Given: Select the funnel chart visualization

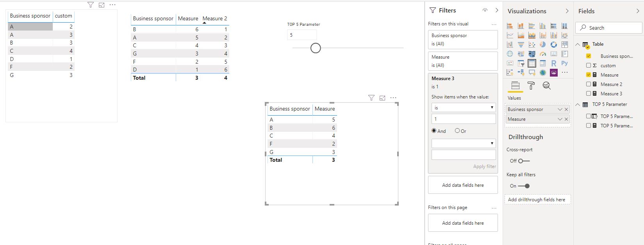Looking at the screenshot, I should point(521,45).
